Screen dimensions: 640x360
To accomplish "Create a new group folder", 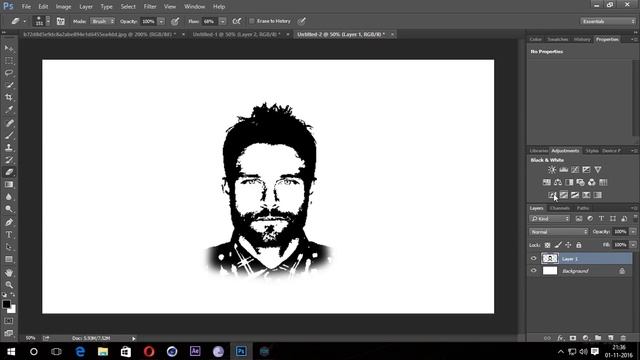I will (x=598, y=338).
